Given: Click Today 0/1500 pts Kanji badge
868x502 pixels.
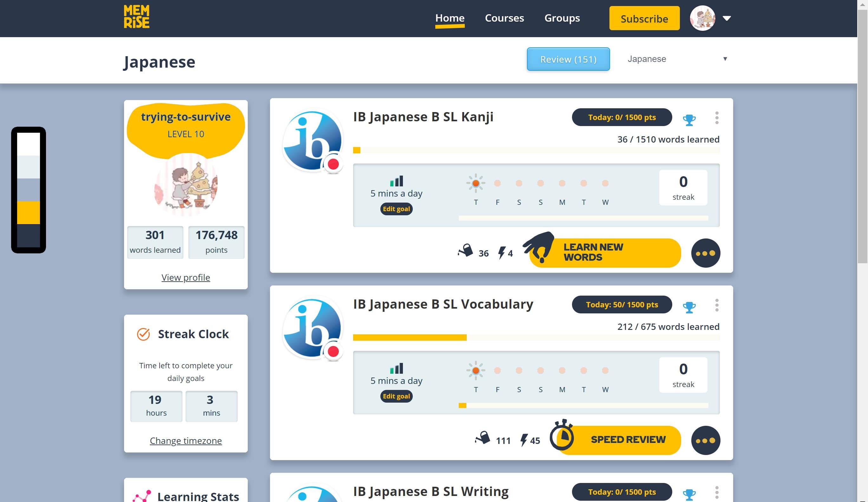Looking at the screenshot, I should tap(622, 117).
